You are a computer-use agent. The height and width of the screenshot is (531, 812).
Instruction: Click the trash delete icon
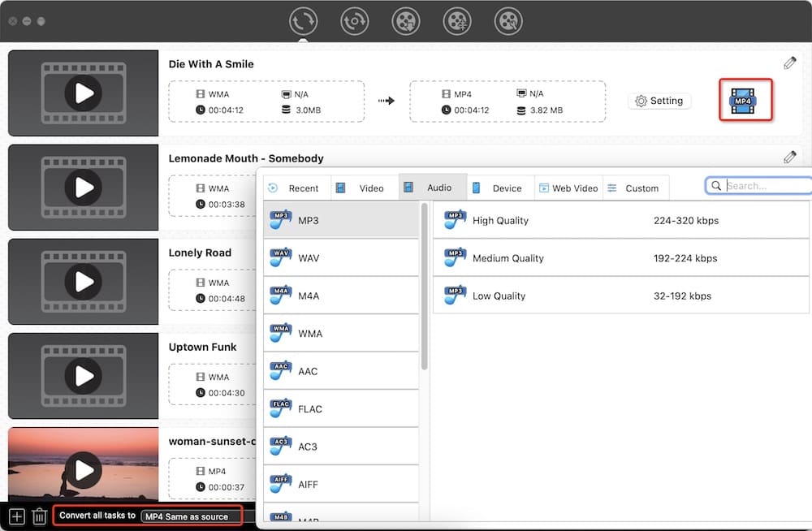tap(39, 516)
